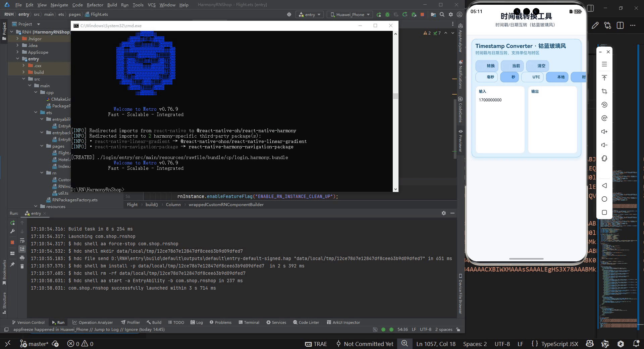Click the emulator hamburger menu icon
Screen dimensions: 644x349
pyautogui.click(x=604, y=64)
